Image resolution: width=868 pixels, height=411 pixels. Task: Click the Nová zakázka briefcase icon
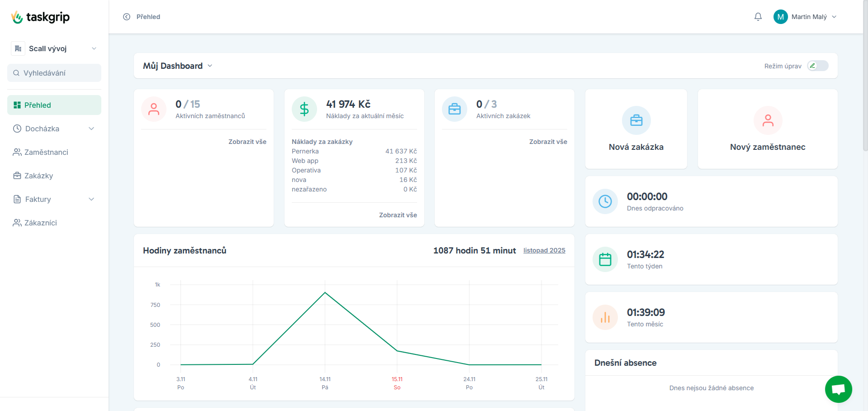pyautogui.click(x=636, y=120)
